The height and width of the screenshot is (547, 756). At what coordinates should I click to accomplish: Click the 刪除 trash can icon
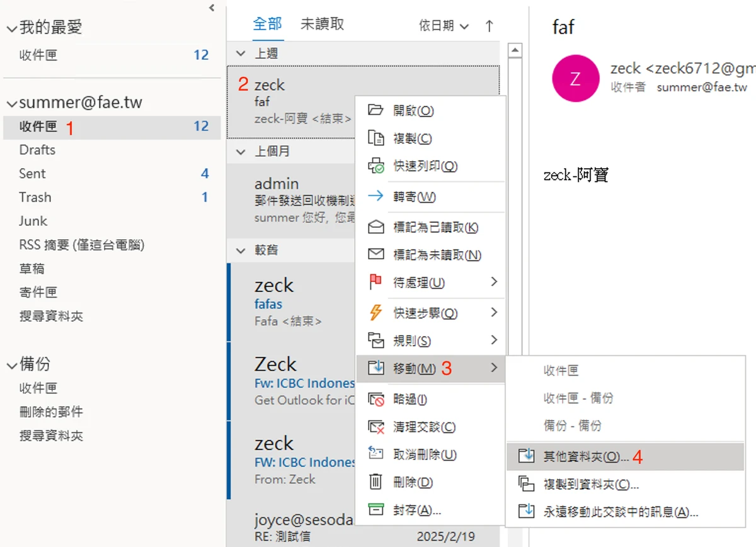click(x=375, y=482)
